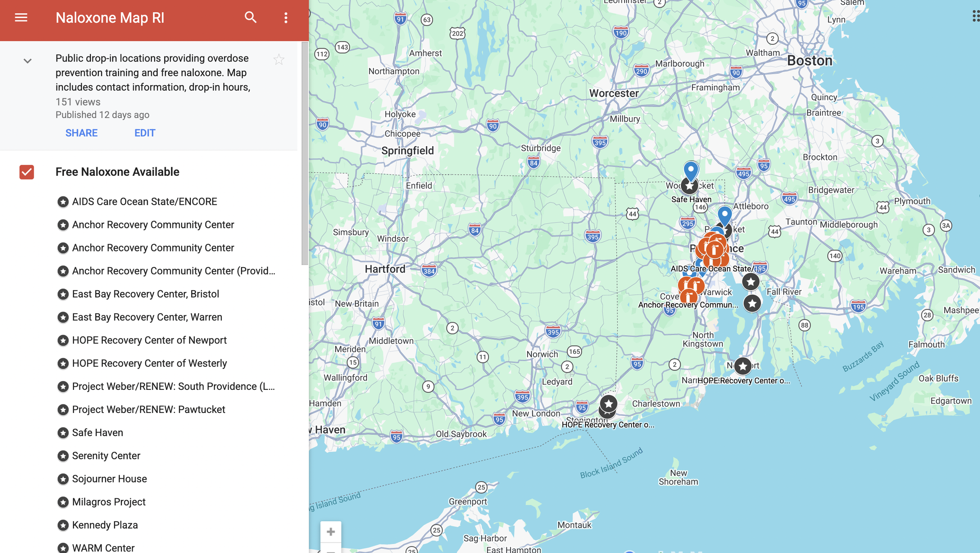The image size is (980, 553).
Task: Click the Worcester city label on map
Action: tap(614, 93)
